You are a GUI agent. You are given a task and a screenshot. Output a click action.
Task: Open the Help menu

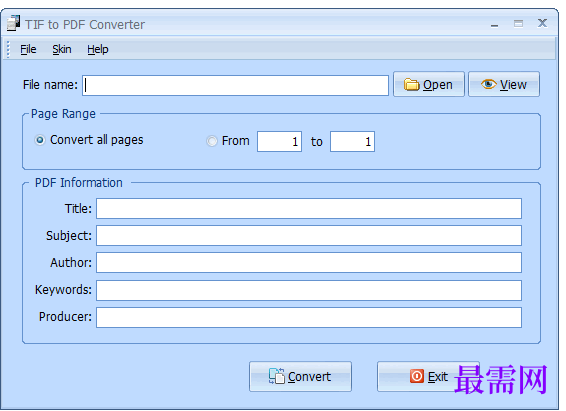[x=97, y=49]
